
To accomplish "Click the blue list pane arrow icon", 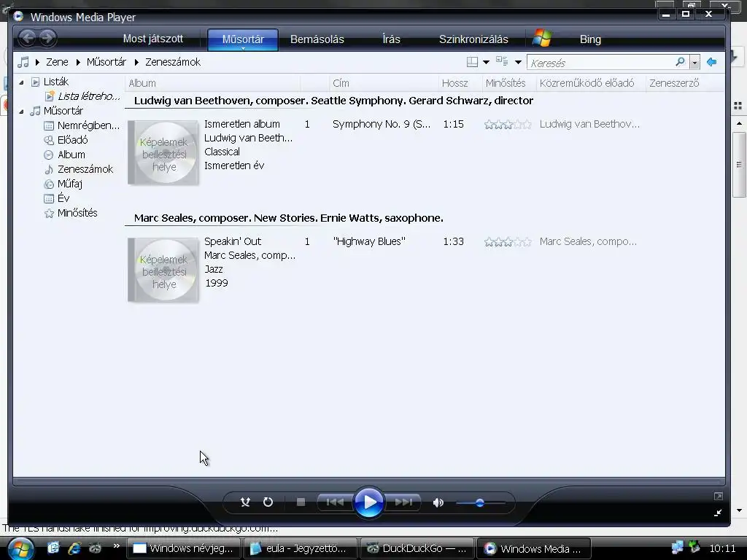I will point(712,62).
